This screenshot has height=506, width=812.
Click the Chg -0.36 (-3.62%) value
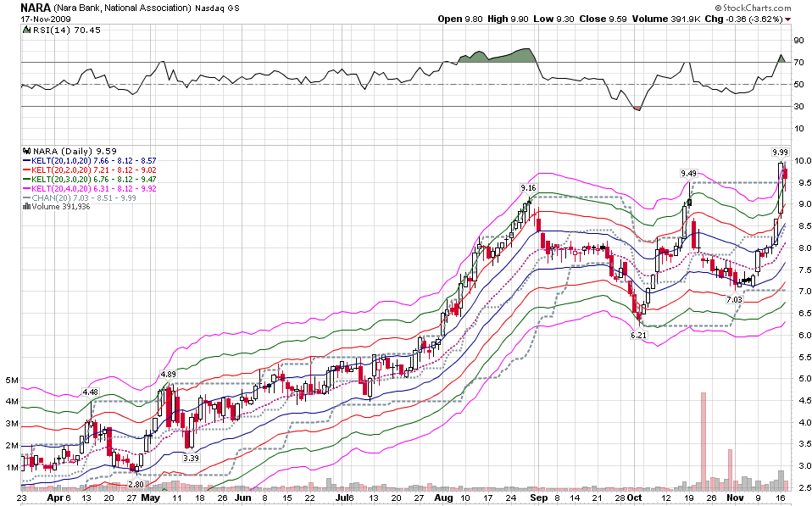pos(743,19)
